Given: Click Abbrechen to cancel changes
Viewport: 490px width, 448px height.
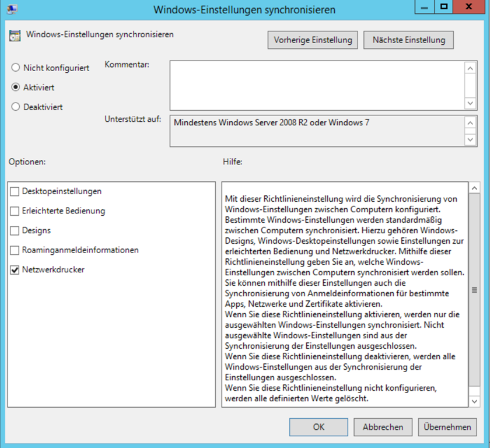Looking at the screenshot, I should (383, 427).
